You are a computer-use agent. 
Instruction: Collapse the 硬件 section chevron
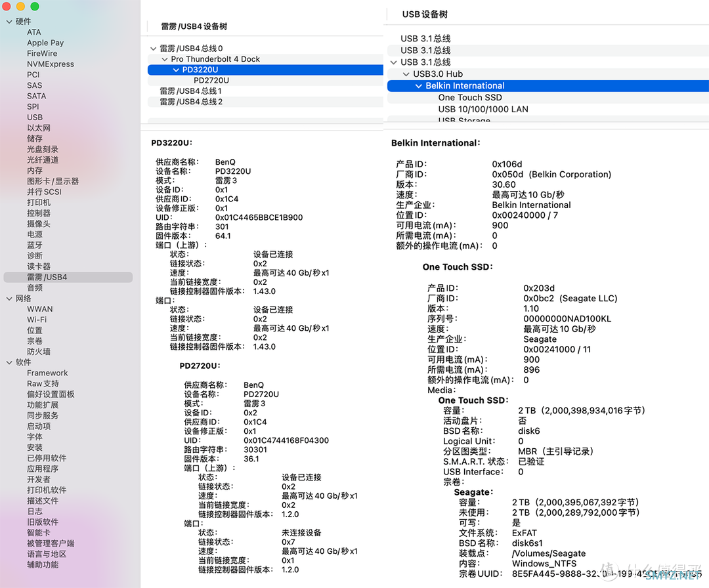pyautogui.click(x=9, y=21)
